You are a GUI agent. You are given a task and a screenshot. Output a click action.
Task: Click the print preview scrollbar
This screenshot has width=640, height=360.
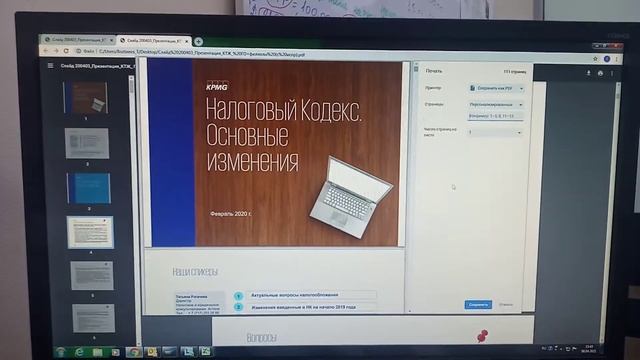pos(416,69)
